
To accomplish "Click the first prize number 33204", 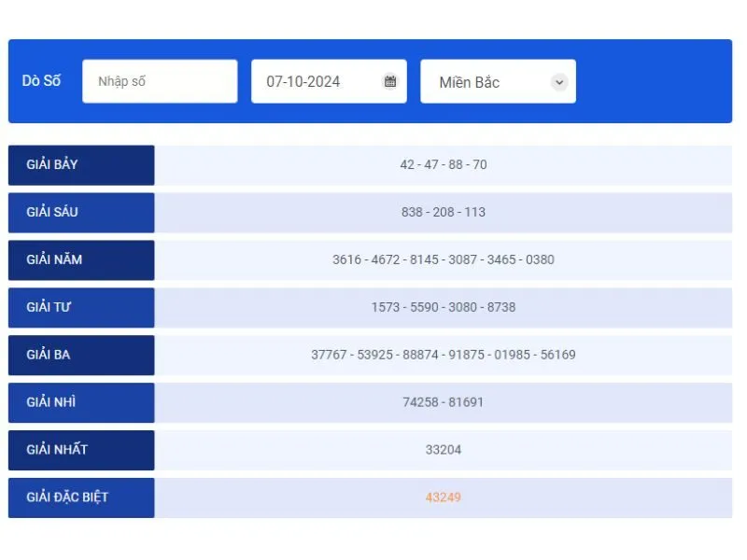I will pyautogui.click(x=444, y=450).
